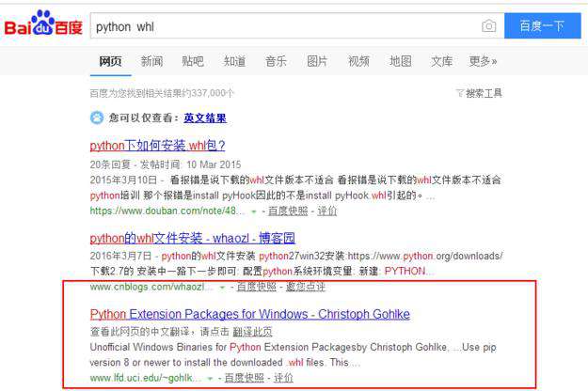Click 评价 for the douban result
Image resolution: width=588 pixels, height=391 pixels.
coord(327,211)
